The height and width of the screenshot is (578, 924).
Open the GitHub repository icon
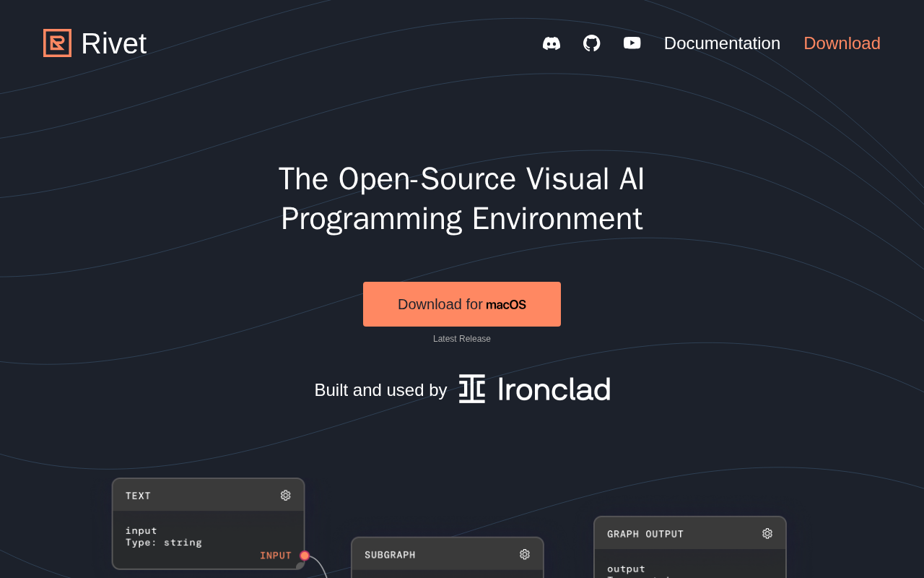592,43
